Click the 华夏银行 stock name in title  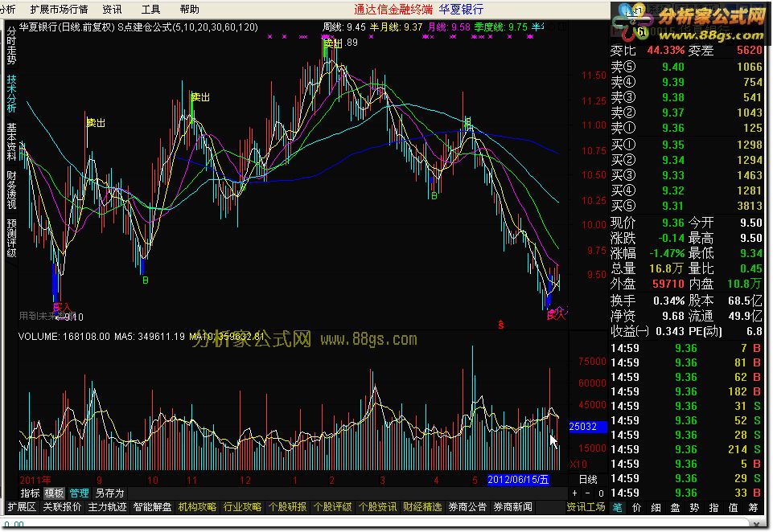coord(461,10)
